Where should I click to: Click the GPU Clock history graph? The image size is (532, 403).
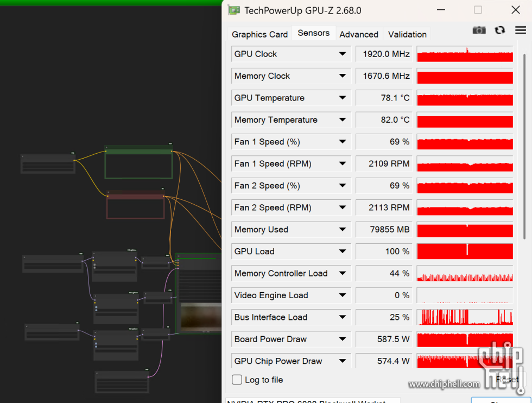click(x=465, y=54)
